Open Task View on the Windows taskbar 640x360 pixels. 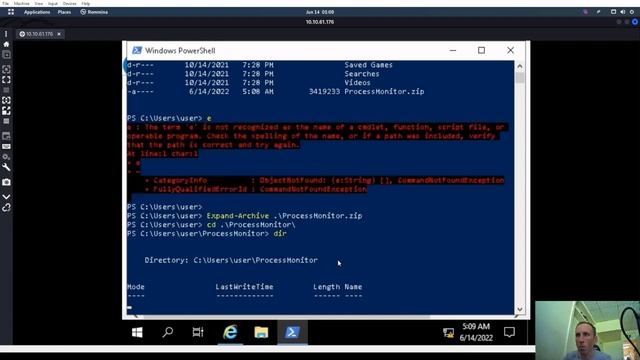198,332
